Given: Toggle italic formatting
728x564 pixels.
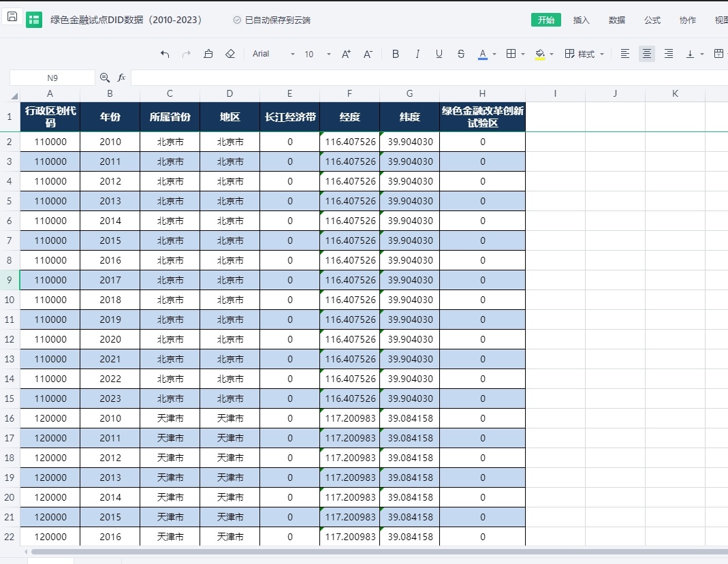Looking at the screenshot, I should tap(417, 54).
